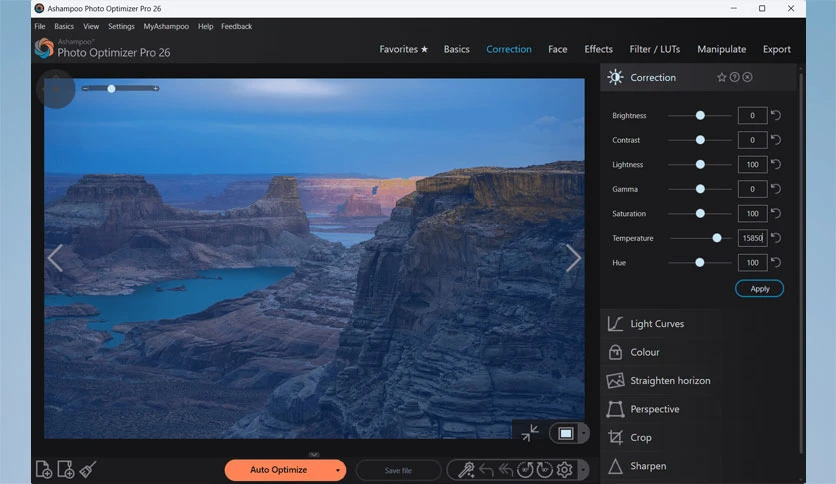Screen dimensions: 836x484
Task: Click the collapse view arrows icon
Action: point(530,433)
